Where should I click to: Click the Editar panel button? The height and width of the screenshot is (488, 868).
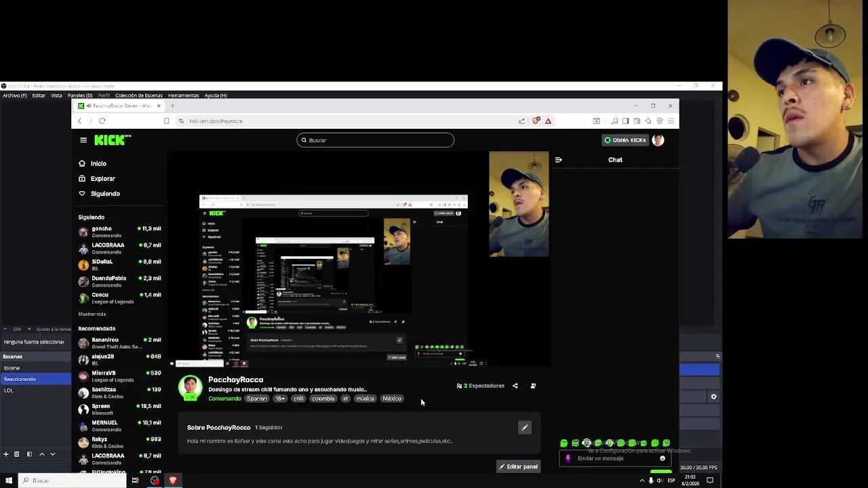tap(519, 466)
